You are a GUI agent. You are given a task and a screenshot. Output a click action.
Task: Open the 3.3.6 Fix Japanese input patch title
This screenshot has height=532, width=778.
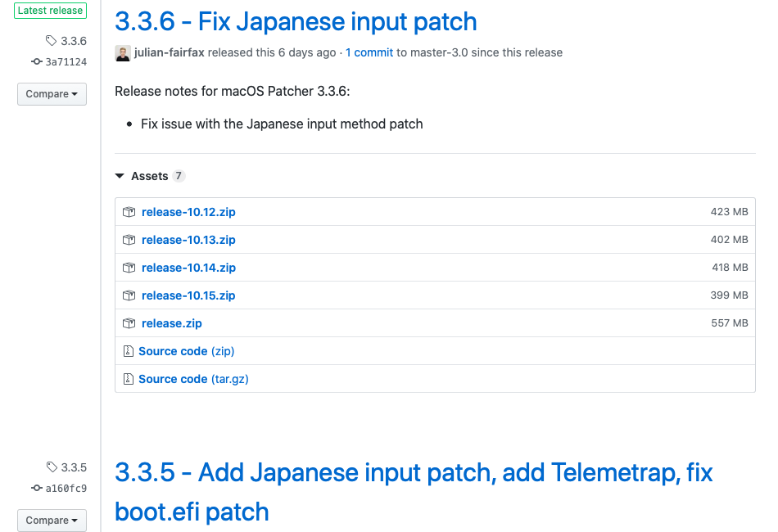296,21
